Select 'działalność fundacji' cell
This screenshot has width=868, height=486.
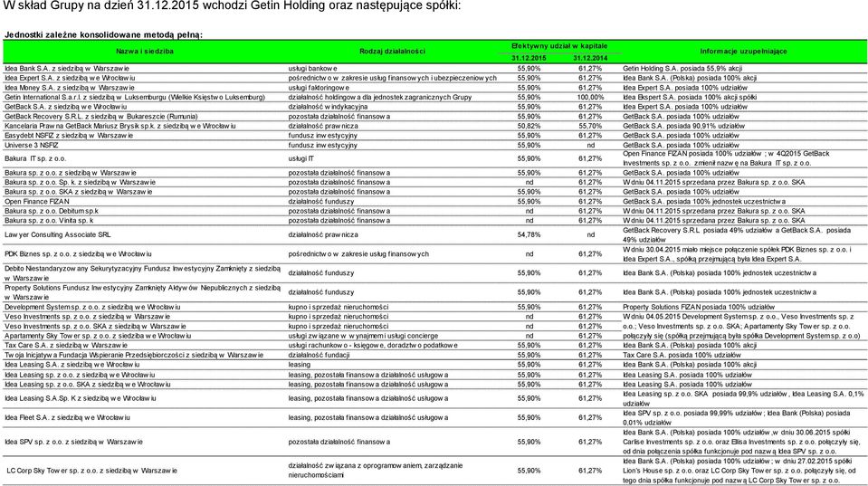tap(319, 355)
